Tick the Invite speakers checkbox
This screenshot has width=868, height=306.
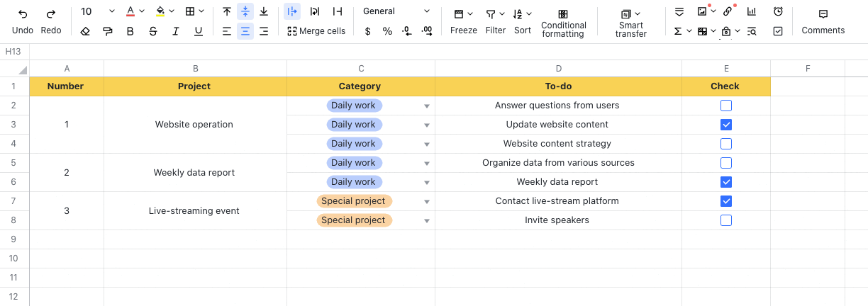726,220
